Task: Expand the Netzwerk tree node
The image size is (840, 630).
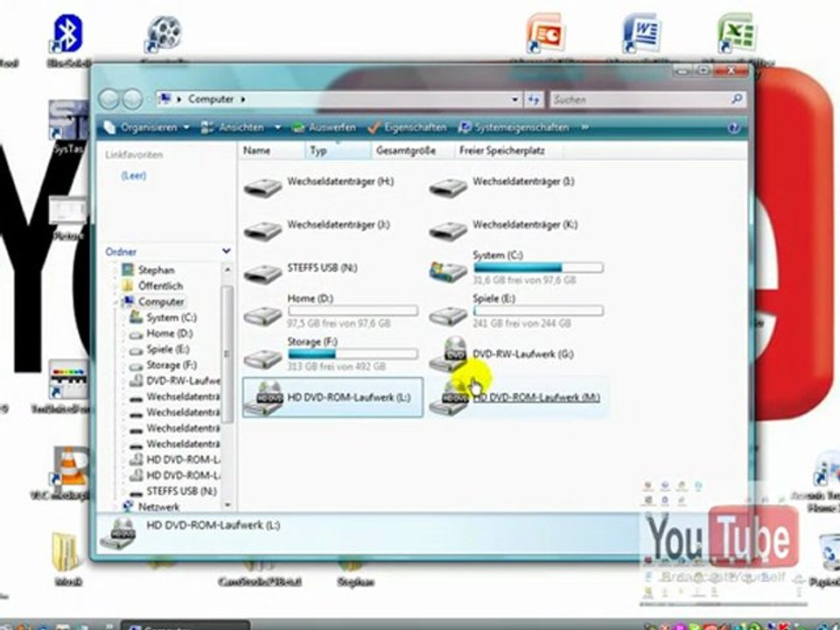Action: [116, 507]
